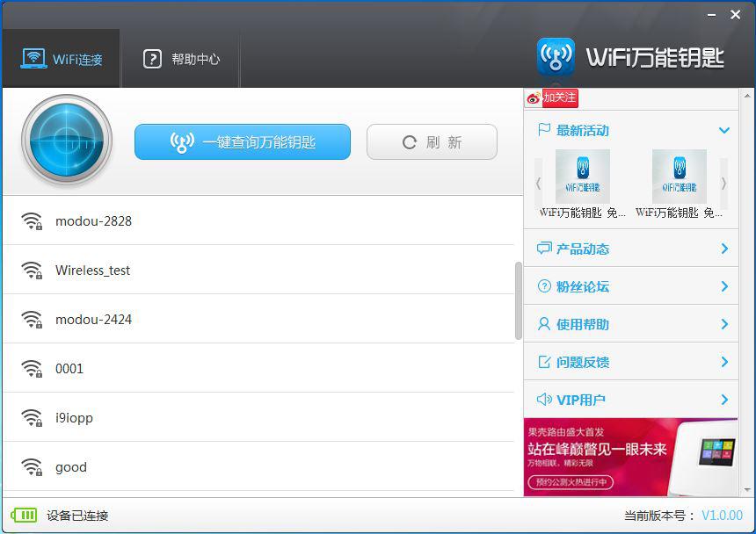Click the chat icon beside 产品动态
The image size is (756, 534).
544,249
